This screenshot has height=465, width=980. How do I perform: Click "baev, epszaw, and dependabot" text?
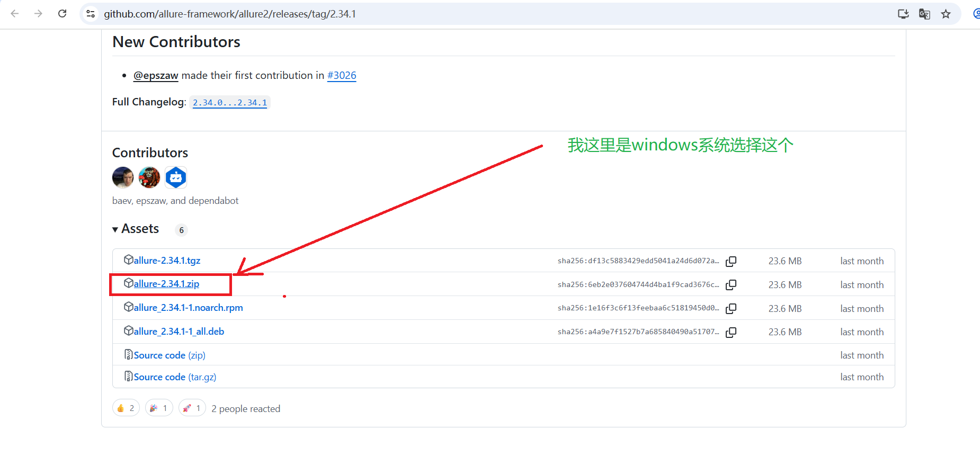pyautogui.click(x=175, y=201)
